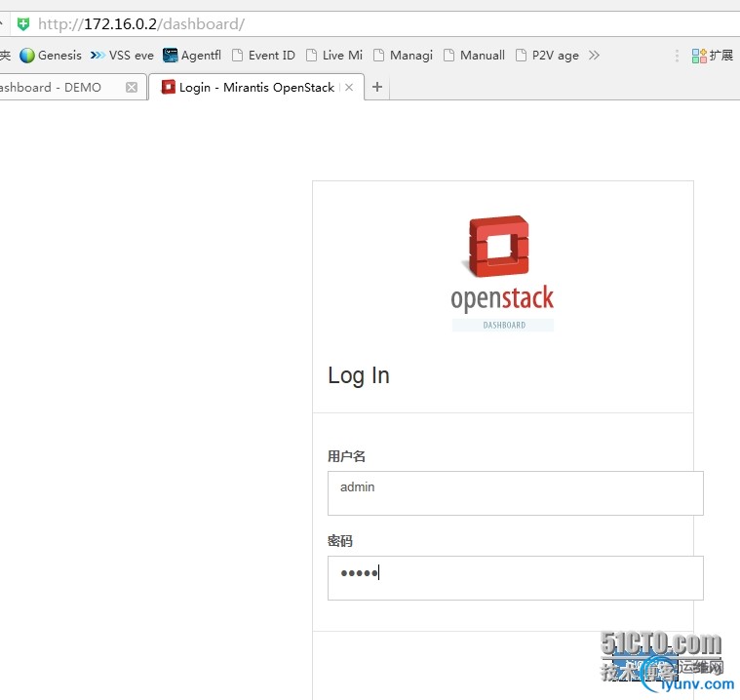Click the red OpenStack favicon on Login tab

[168, 87]
